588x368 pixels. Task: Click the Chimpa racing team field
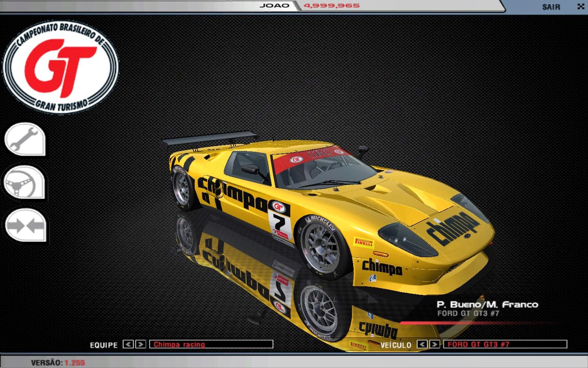coord(211,344)
